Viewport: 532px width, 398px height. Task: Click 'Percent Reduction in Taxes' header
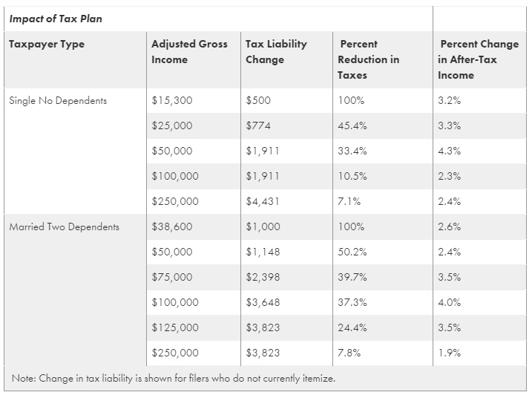pos(368,59)
